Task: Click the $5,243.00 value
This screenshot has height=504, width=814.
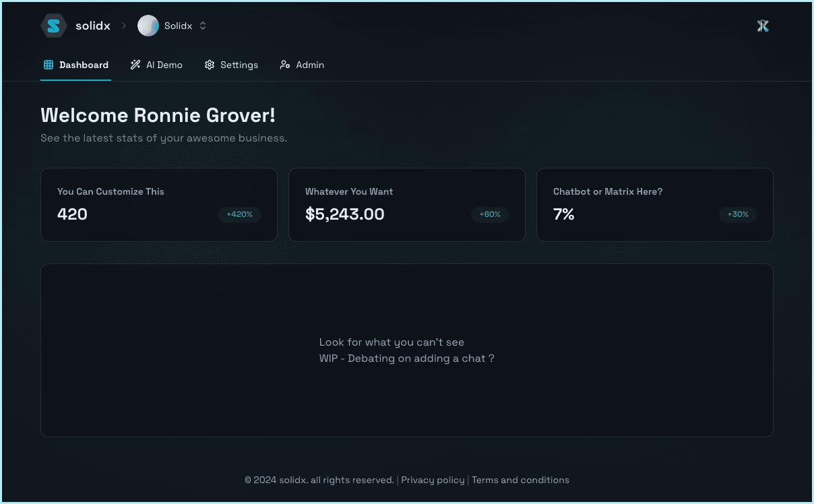Action: (x=345, y=215)
